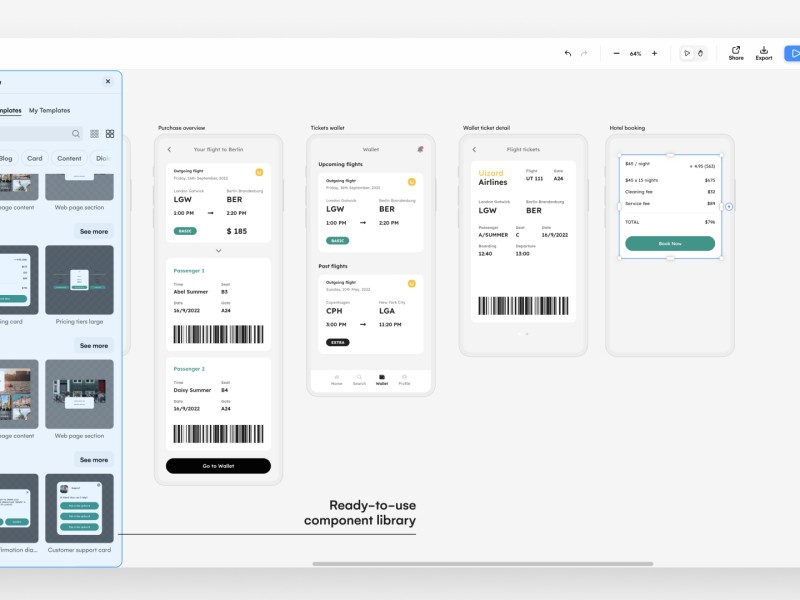Filter templates by Card chip
Screen dimensions: 800x600
[35, 158]
